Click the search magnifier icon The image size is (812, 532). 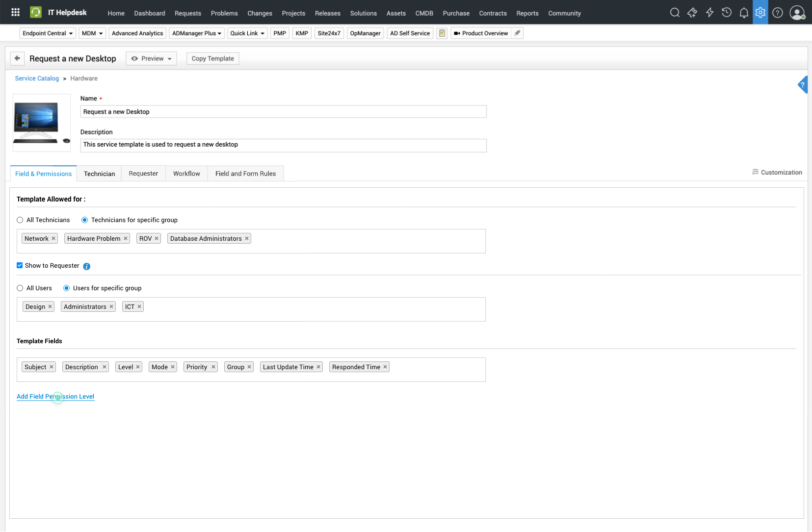[x=675, y=13]
